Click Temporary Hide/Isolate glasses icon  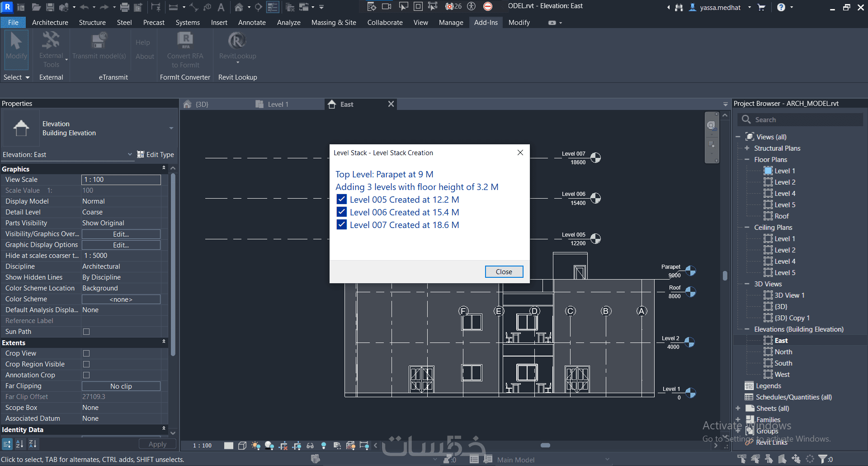pyautogui.click(x=310, y=446)
